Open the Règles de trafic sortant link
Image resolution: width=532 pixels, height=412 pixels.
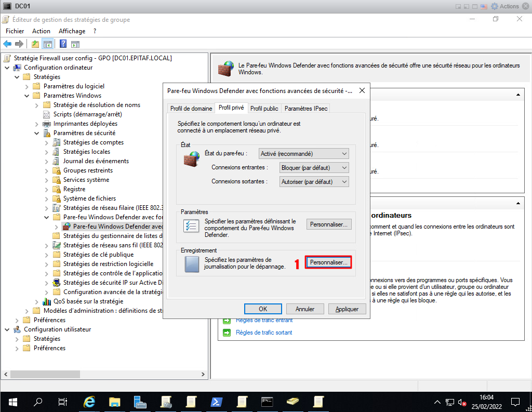(x=264, y=333)
